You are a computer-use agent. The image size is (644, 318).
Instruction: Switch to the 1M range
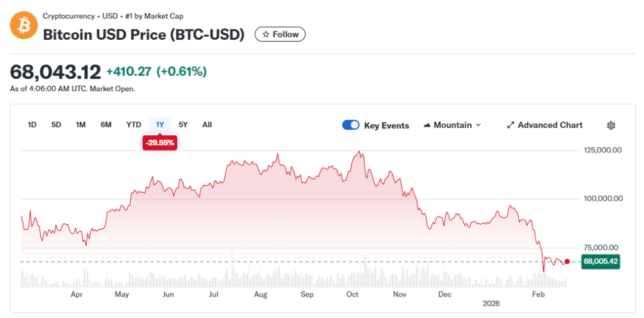point(80,125)
